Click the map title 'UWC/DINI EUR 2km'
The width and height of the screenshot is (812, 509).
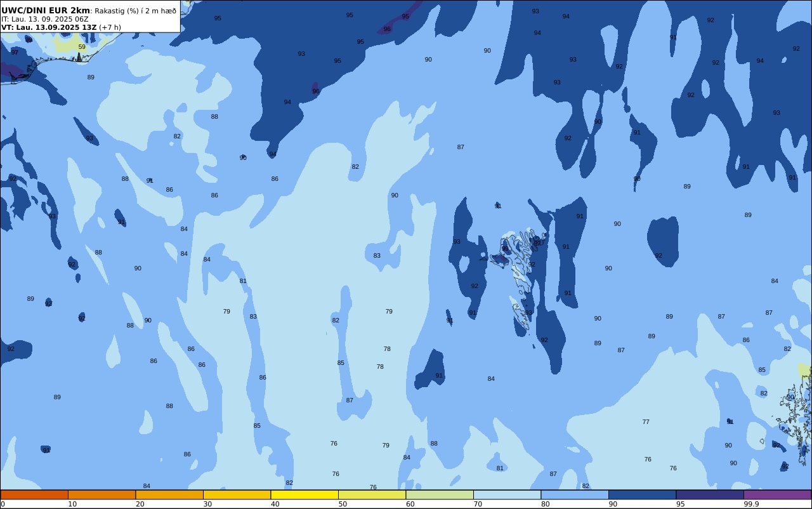(x=46, y=11)
